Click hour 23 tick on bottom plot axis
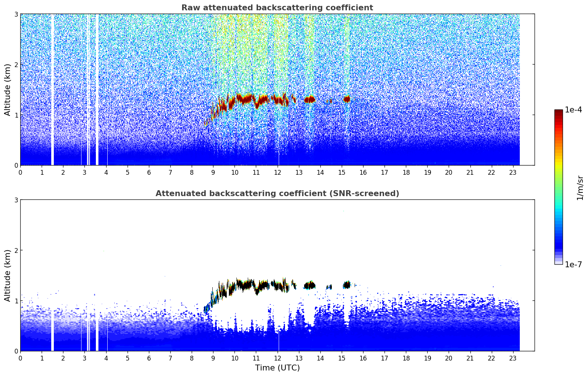The width and height of the screenshot is (588, 376). click(513, 358)
